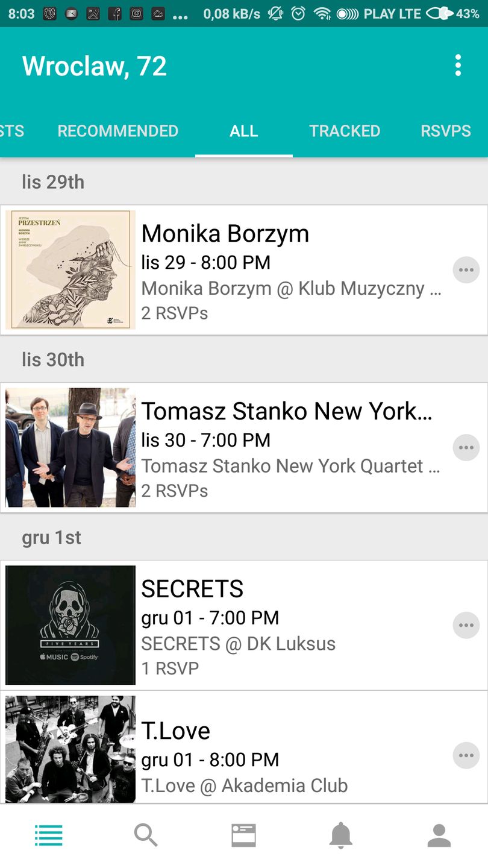This screenshot has width=488, height=868.
Task: Tap the search magnifier icon
Action: (x=146, y=835)
